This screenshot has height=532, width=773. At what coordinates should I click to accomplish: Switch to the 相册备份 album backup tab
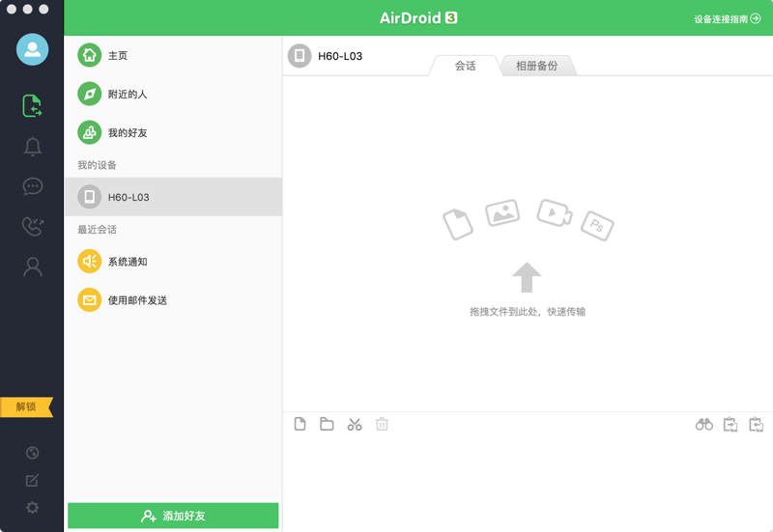point(537,66)
